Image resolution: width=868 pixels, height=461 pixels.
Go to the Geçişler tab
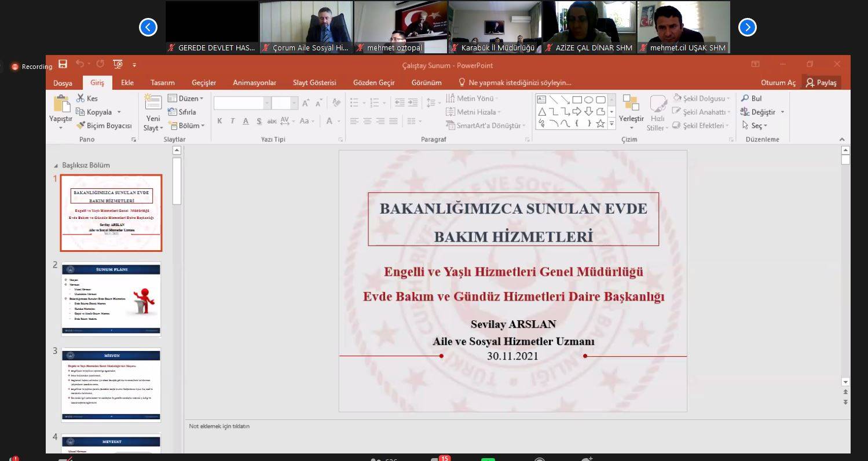[204, 83]
